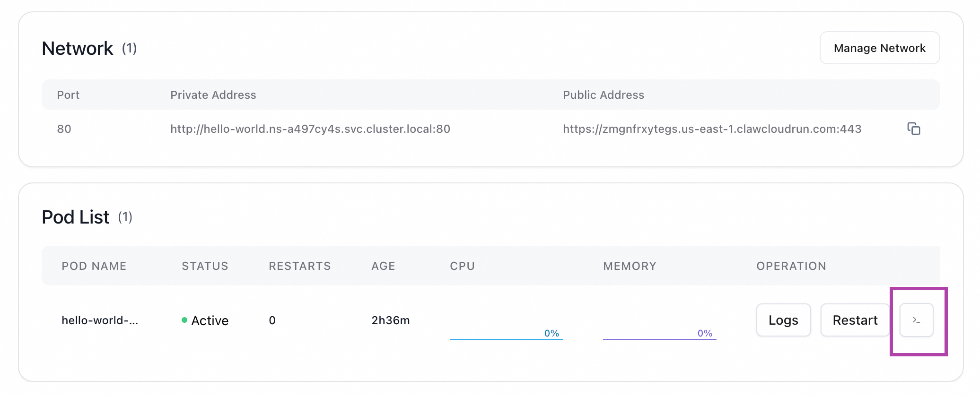Viewport: 980px width, 397px height.
Task: Open Logs for hello-world pod
Action: [783, 320]
